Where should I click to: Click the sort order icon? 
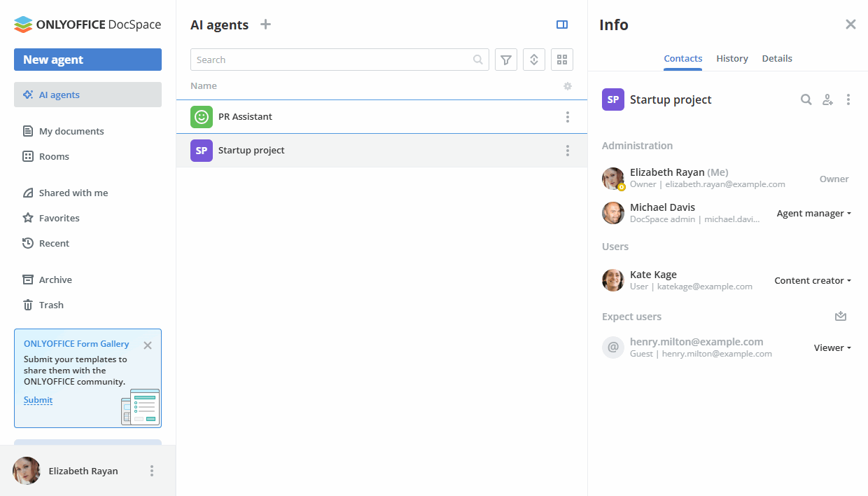pos(534,60)
